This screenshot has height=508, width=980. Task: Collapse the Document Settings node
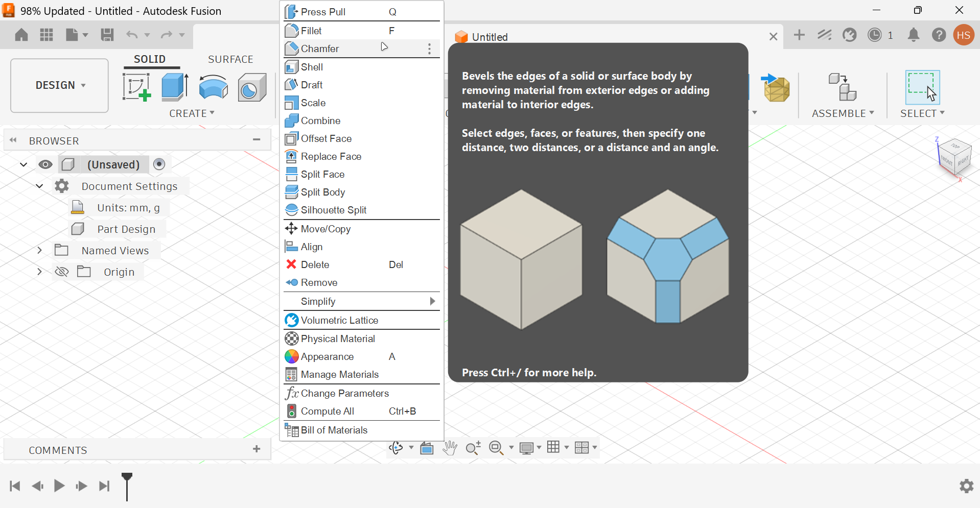click(39, 186)
